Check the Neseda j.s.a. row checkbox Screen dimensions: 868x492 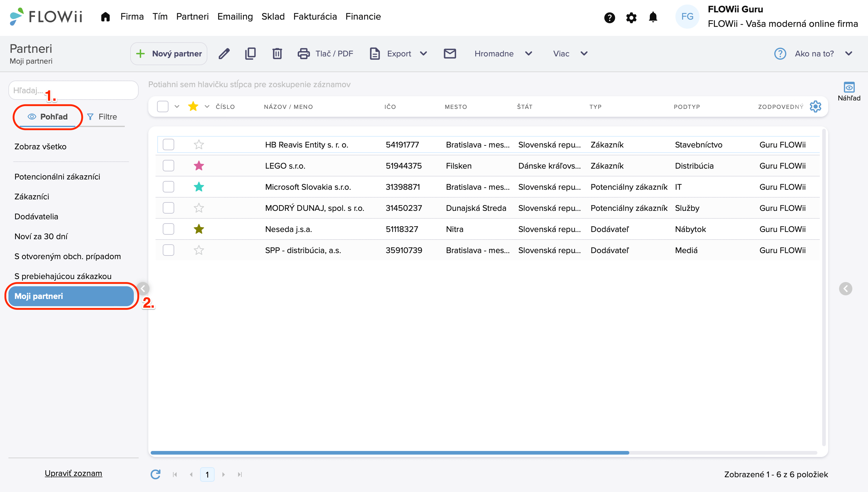[168, 229]
